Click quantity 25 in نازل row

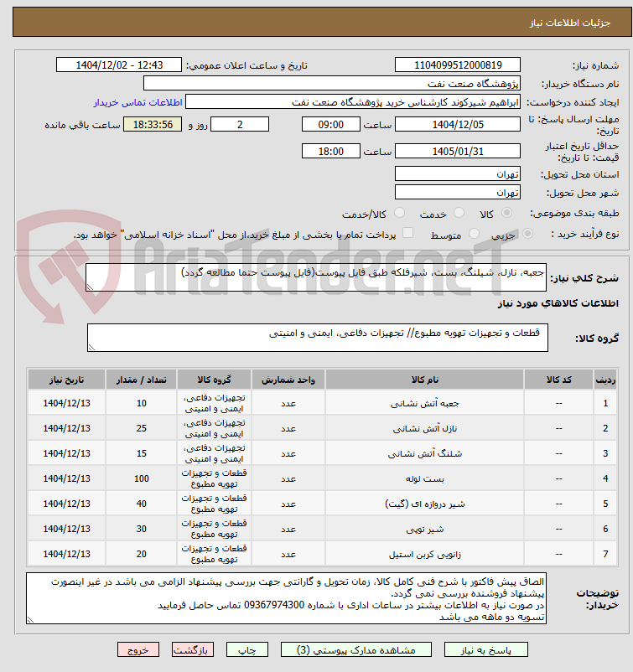point(142,428)
